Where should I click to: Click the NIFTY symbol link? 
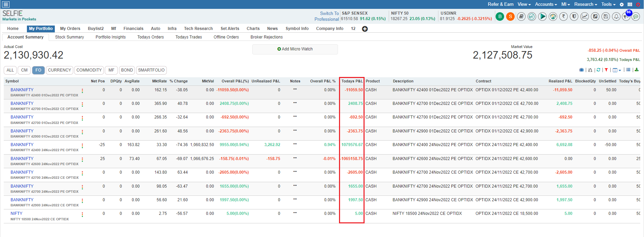[16, 214]
